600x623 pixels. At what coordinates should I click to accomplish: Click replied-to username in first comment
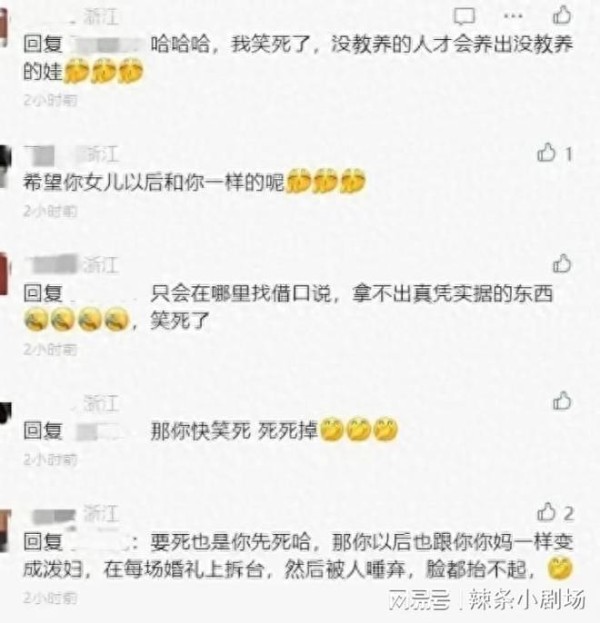[107, 44]
